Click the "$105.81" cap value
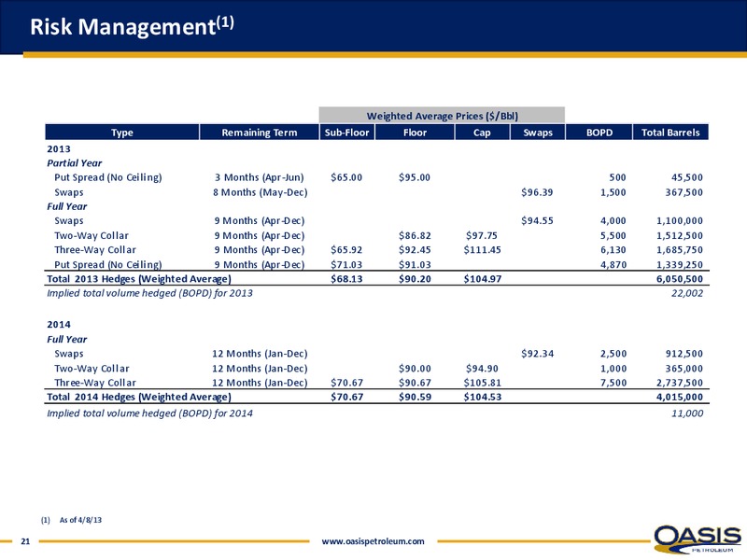Viewport: 747px width, 560px height. pos(482,383)
